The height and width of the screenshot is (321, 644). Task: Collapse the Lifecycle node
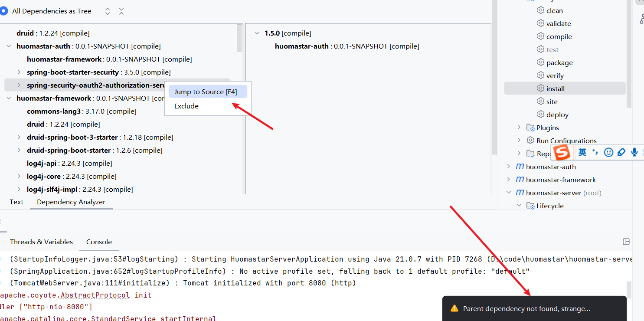coord(519,206)
